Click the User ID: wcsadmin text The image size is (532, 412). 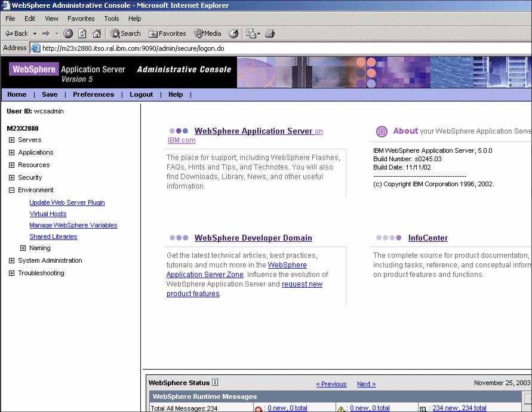pyautogui.click(x=35, y=111)
